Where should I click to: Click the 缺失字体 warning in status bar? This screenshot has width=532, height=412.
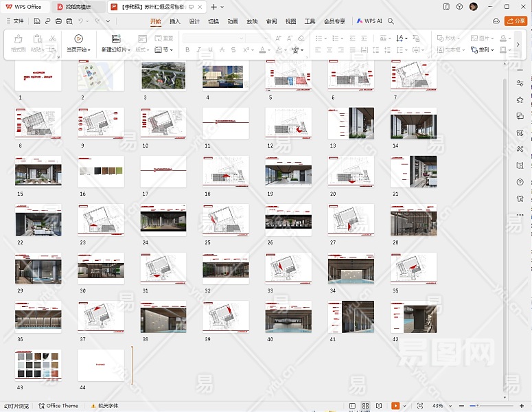[x=104, y=406]
